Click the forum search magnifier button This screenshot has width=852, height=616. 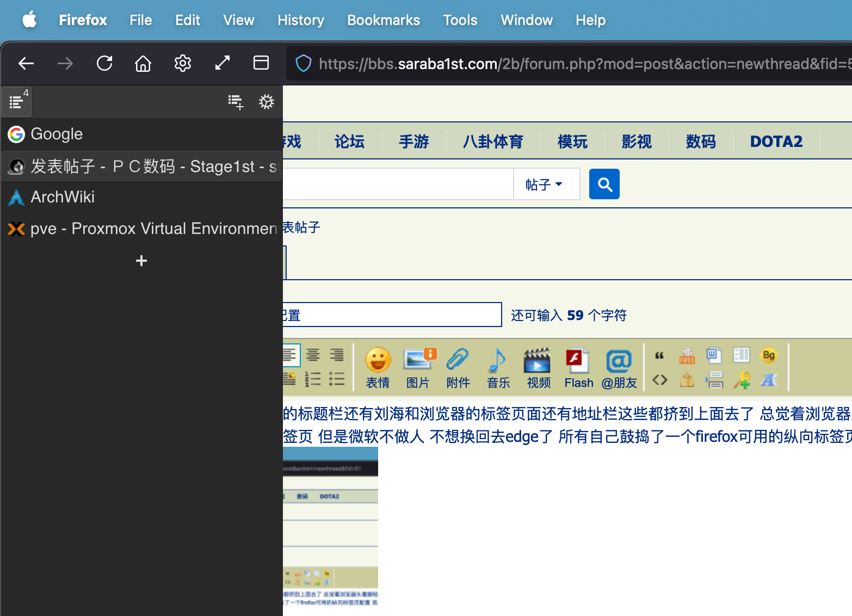604,184
